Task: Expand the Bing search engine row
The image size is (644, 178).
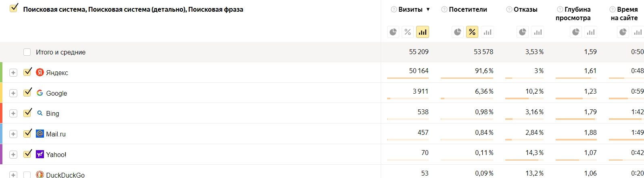Action: [13, 113]
